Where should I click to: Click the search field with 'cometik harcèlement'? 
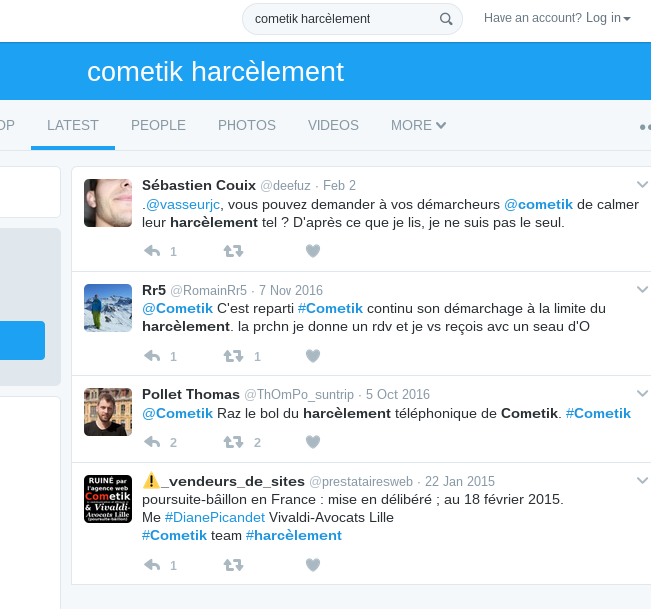[x=352, y=19]
